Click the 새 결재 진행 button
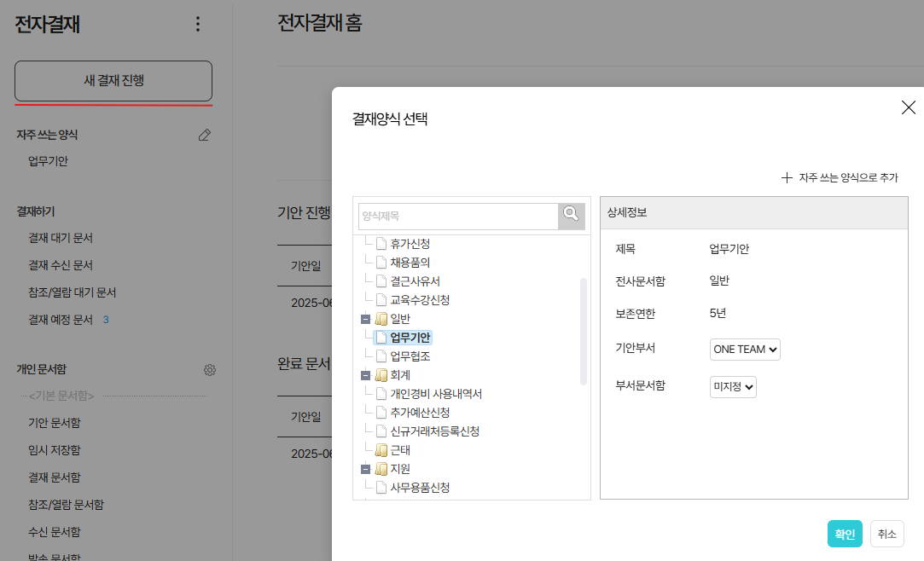Viewport: 924px width, 561px height. pos(113,81)
